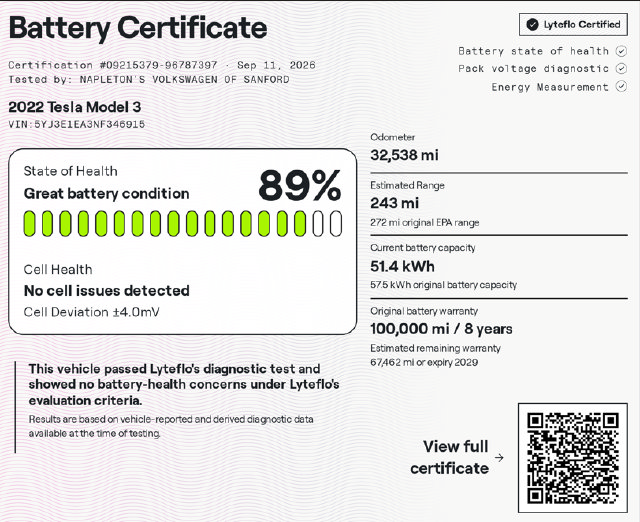The height and width of the screenshot is (522, 640).
Task: Click the 57.5 kWh original battery capacity text
Action: coord(444,285)
